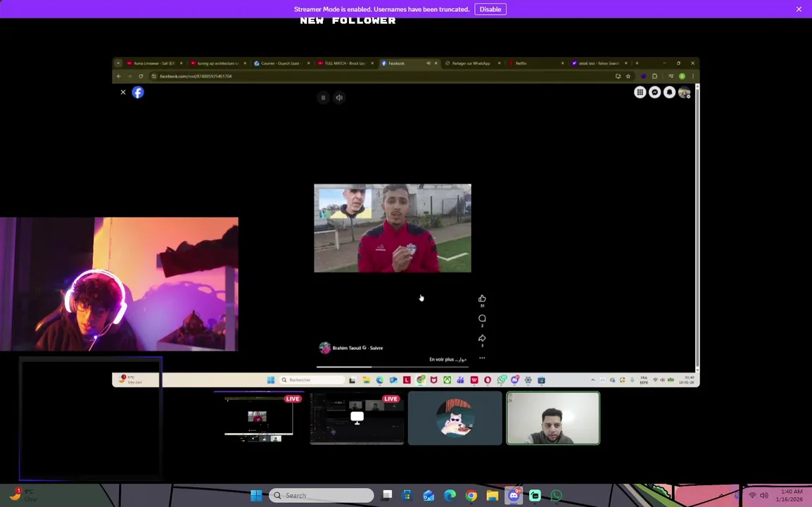Image resolution: width=812 pixels, height=507 pixels.
Task: Select the green-bordered webcam participant tile
Action: [x=553, y=418]
